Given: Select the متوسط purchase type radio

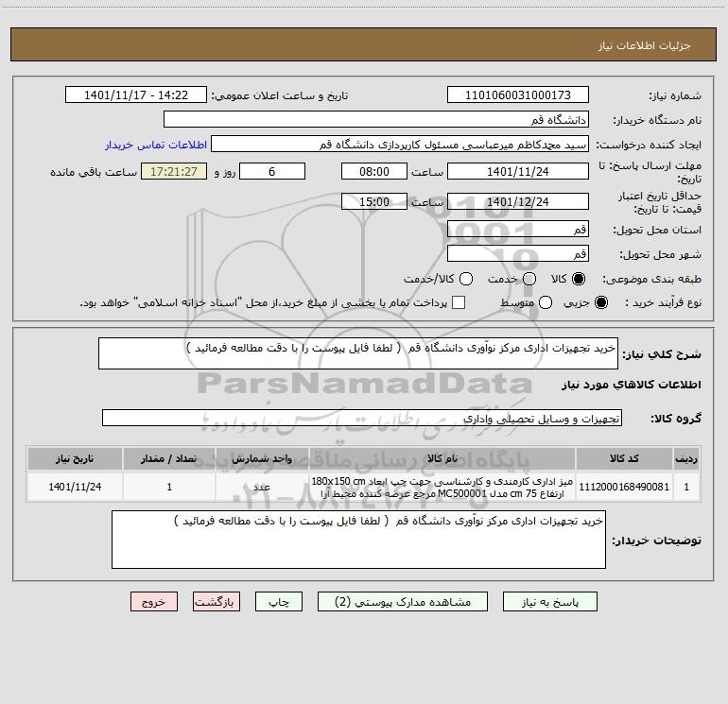Looking at the screenshot, I should point(546,302).
